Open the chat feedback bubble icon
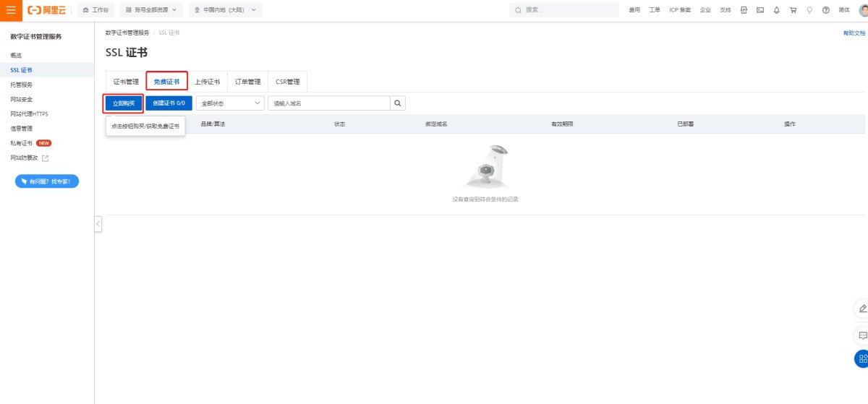 862,335
